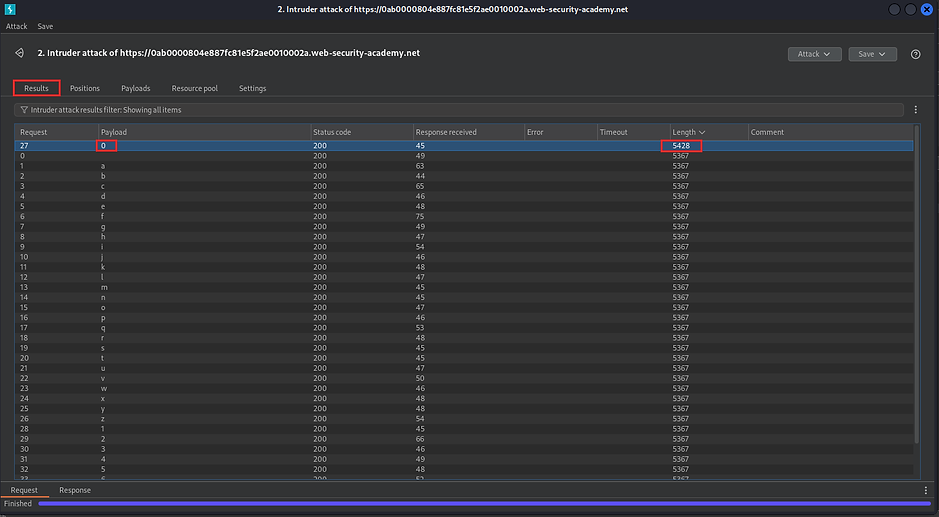Open the Save menu in menu bar
Image resolution: width=939 pixels, height=517 pixels.
pyautogui.click(x=45, y=26)
